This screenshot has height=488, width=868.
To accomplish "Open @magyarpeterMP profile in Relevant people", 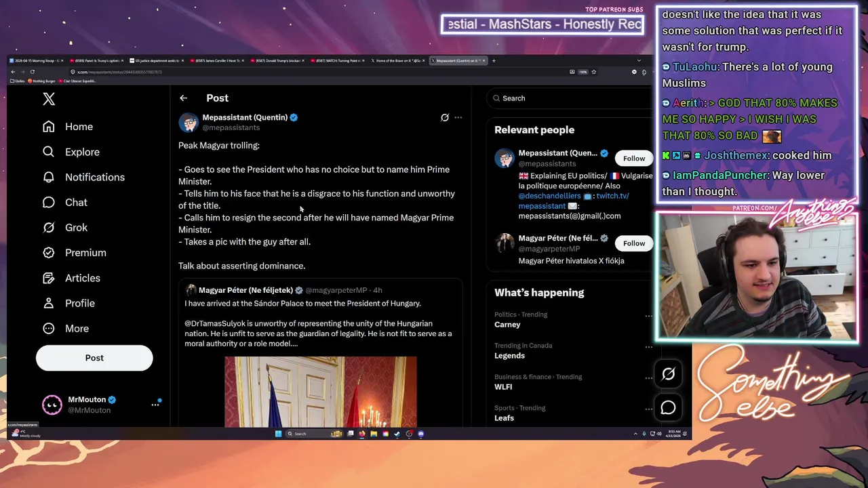I will (549, 249).
